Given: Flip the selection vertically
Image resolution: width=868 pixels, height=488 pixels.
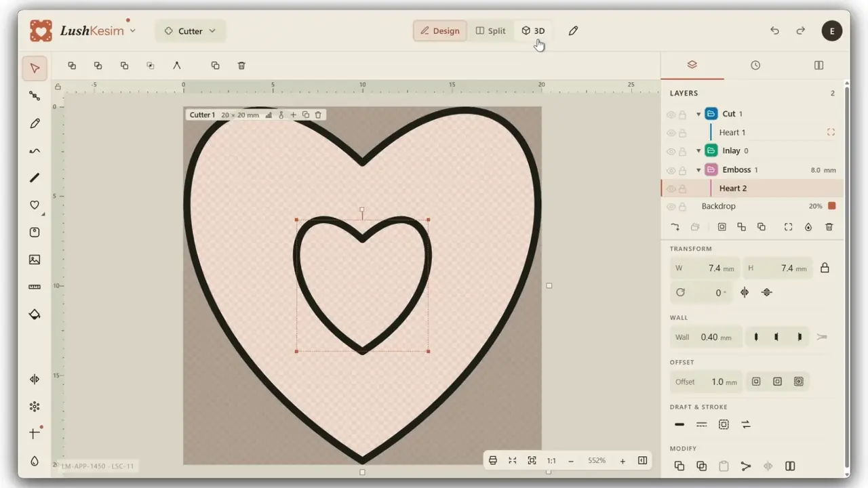Looking at the screenshot, I should coord(767,292).
